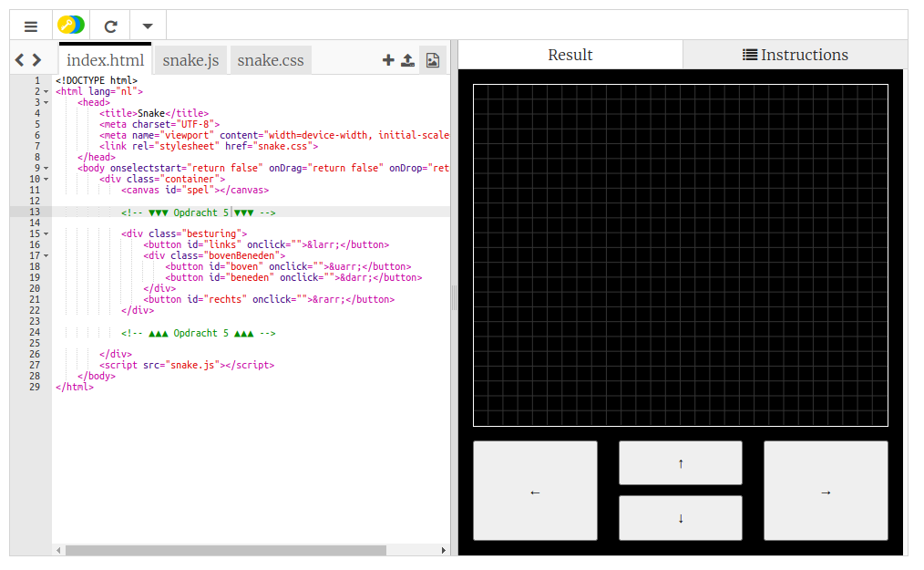Go to next file tab arrow

(36, 59)
